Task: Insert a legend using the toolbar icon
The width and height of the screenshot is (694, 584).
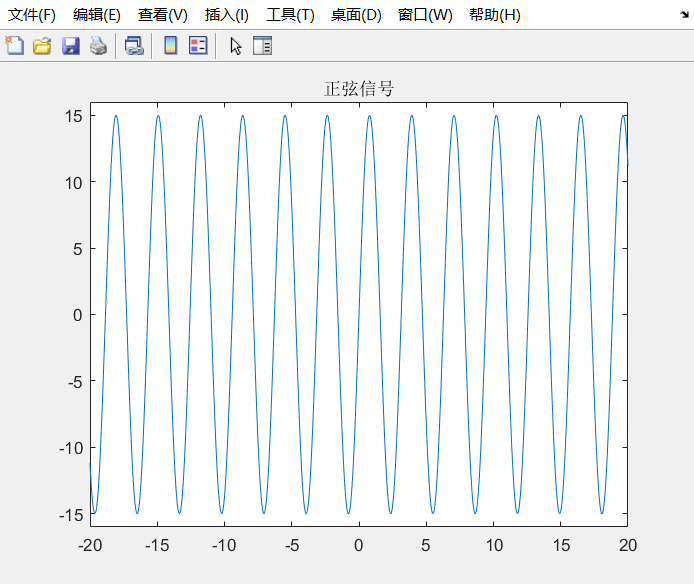Action: (x=198, y=46)
